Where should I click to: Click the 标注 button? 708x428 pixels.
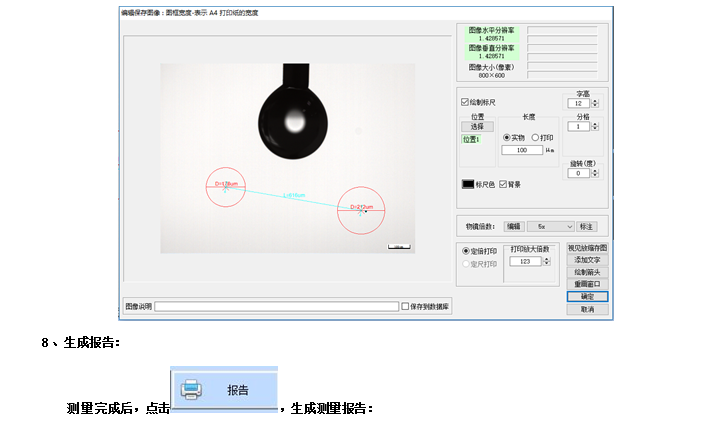[x=587, y=227]
